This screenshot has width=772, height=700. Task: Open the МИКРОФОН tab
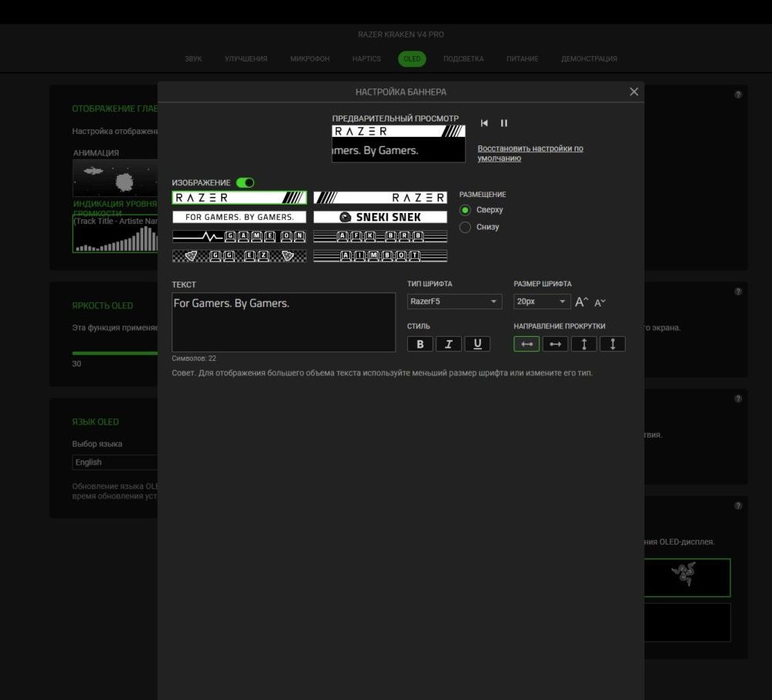(309, 58)
